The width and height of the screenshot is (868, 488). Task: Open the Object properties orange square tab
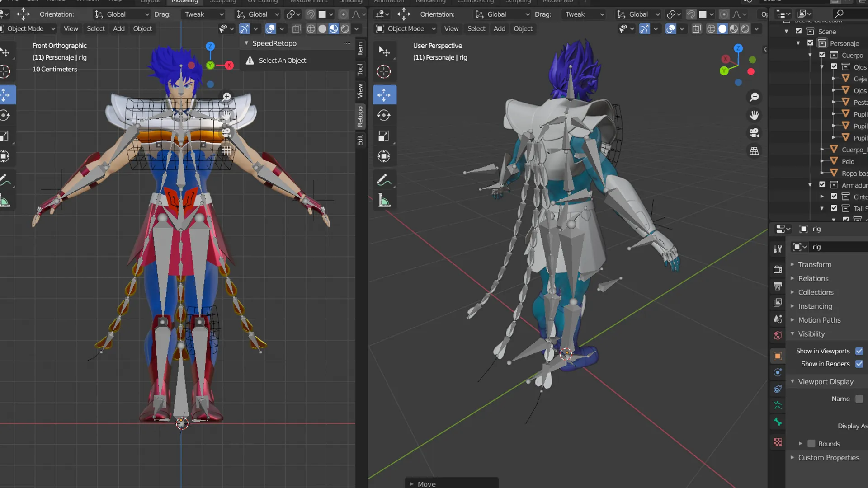778,356
